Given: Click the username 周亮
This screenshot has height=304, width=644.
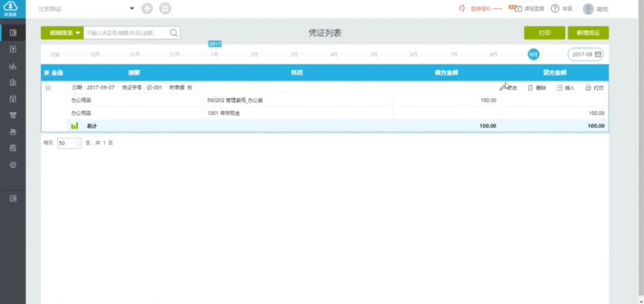Looking at the screenshot, I should click(x=602, y=9).
